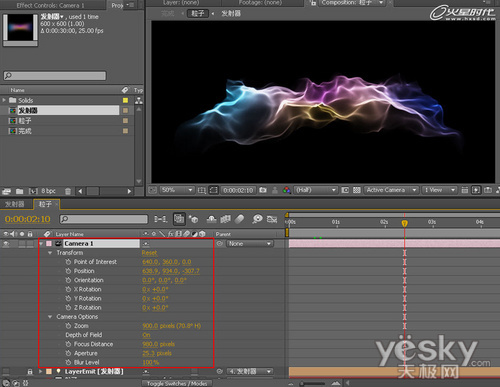Open the show channel RGB icon
500x387 pixels.
click(286, 190)
